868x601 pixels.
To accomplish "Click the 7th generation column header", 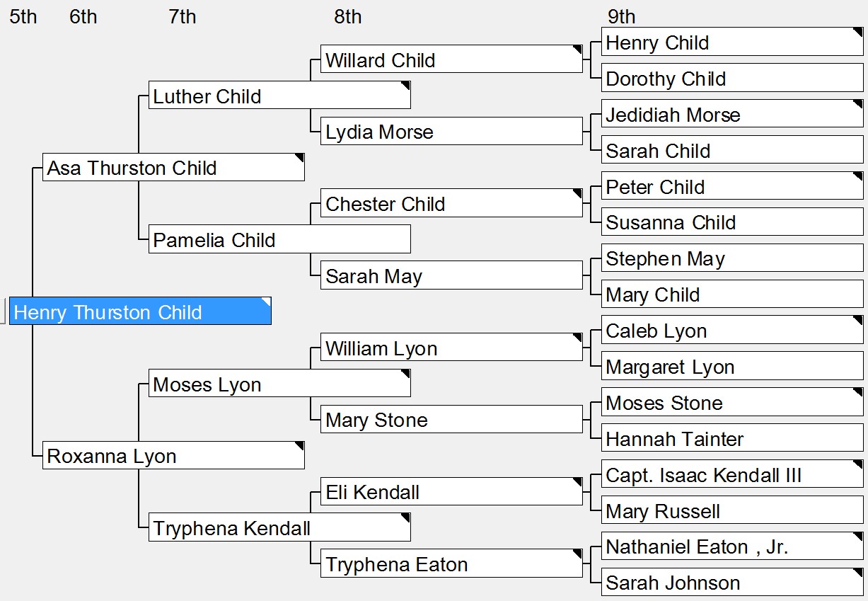I will tap(183, 16).
